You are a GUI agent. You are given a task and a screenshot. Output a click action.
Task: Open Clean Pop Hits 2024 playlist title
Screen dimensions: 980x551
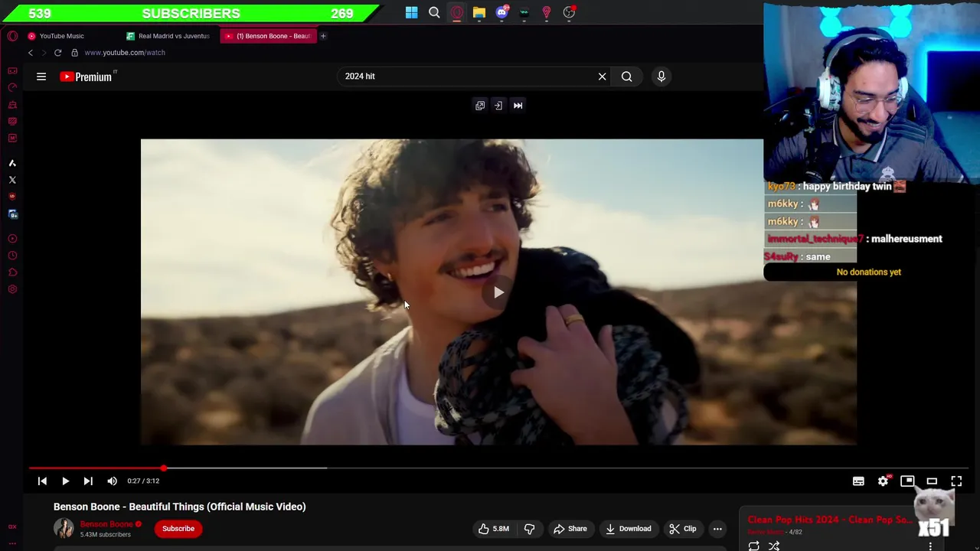tap(830, 520)
